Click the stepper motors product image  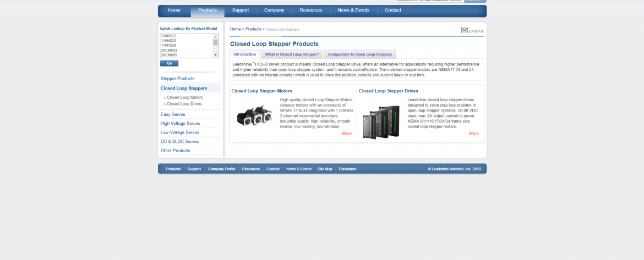(x=255, y=116)
